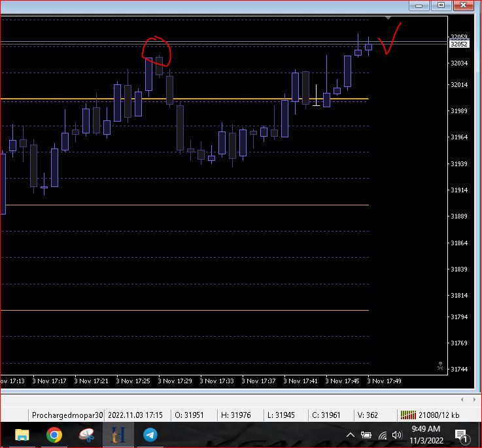Click the 31939 price axis label
Image resolution: width=482 pixels, height=448 pixels.
pos(459,164)
